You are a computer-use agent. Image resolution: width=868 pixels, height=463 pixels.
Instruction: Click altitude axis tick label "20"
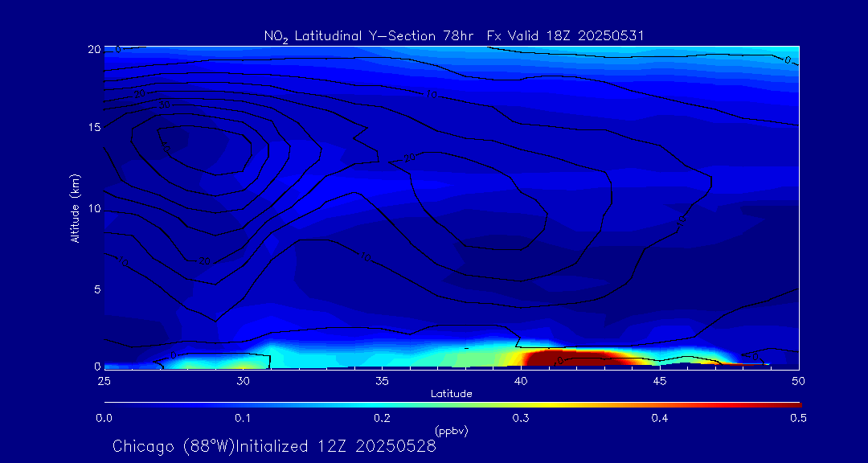point(94,49)
